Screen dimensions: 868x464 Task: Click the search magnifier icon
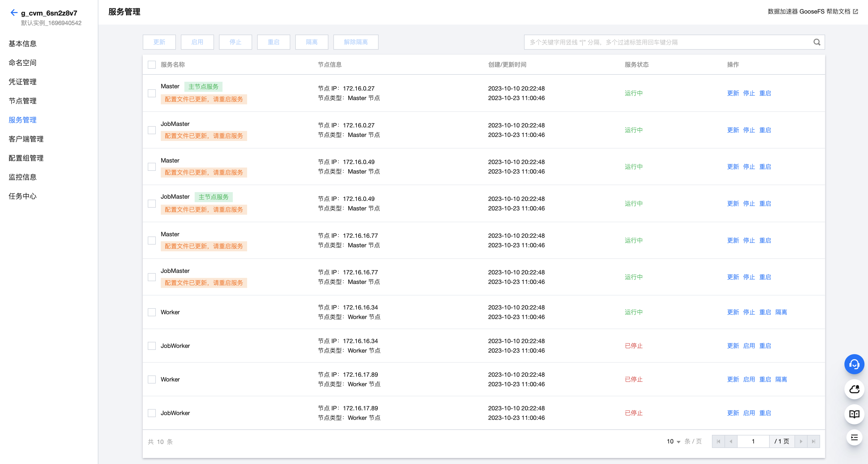pos(816,42)
